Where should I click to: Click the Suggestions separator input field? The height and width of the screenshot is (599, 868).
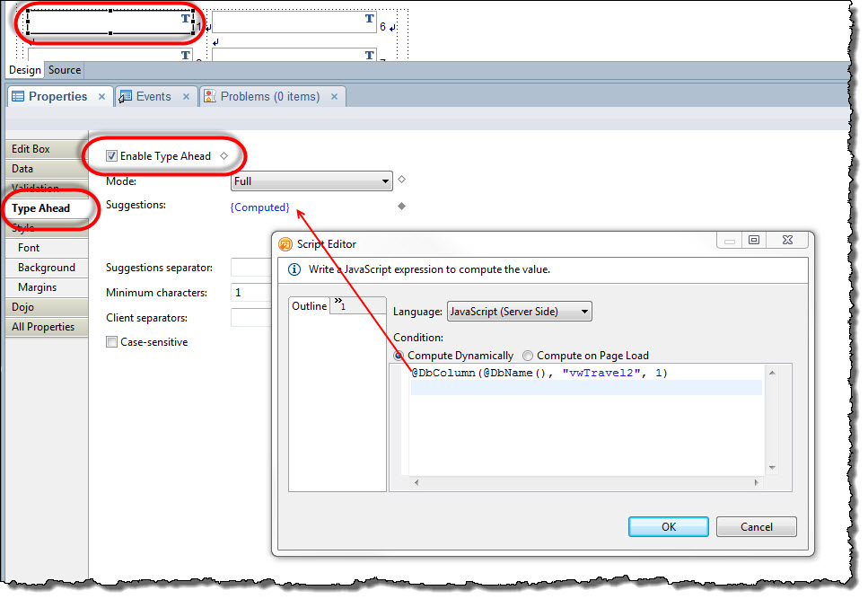coord(251,268)
